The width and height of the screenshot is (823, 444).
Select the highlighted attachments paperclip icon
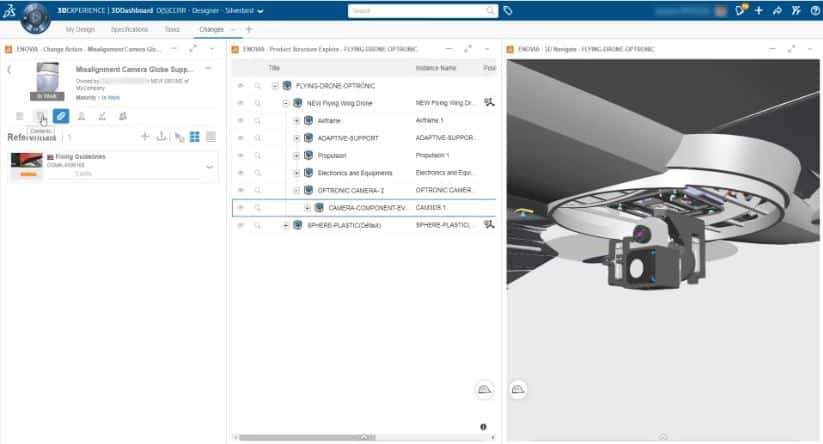(x=61, y=116)
